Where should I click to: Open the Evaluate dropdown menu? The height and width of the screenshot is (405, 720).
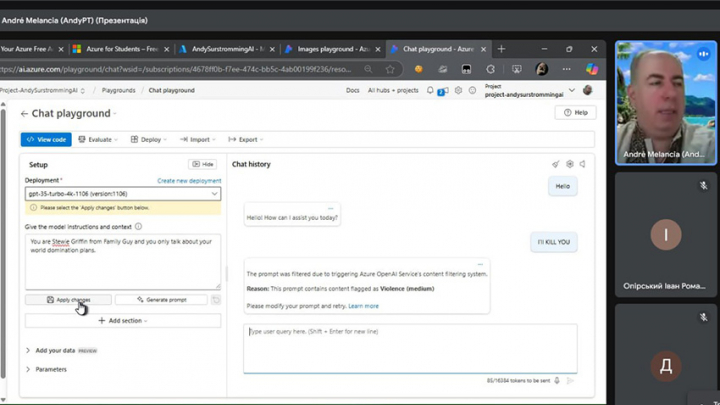tap(98, 140)
